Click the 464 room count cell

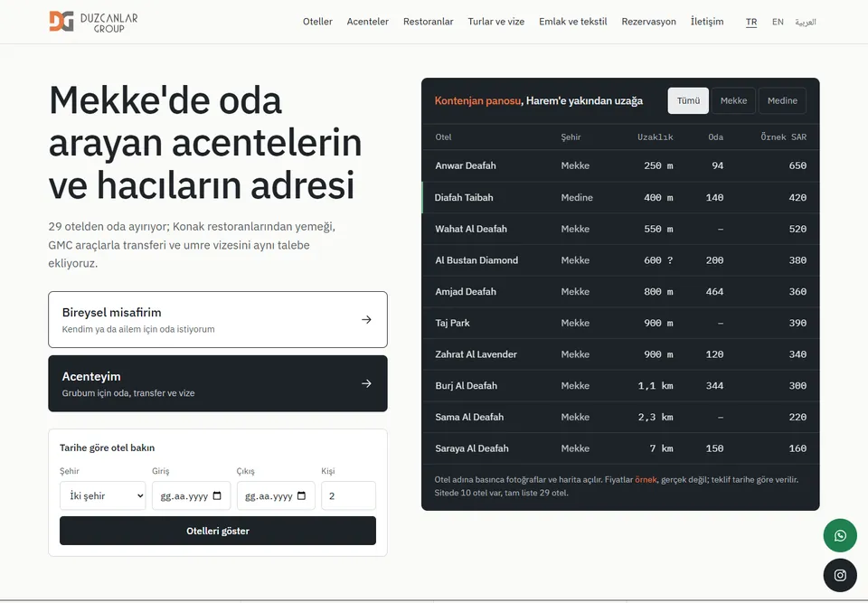pos(714,291)
